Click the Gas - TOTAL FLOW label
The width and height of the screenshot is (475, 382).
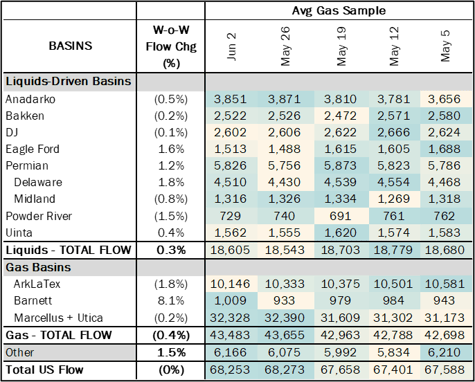click(59, 335)
